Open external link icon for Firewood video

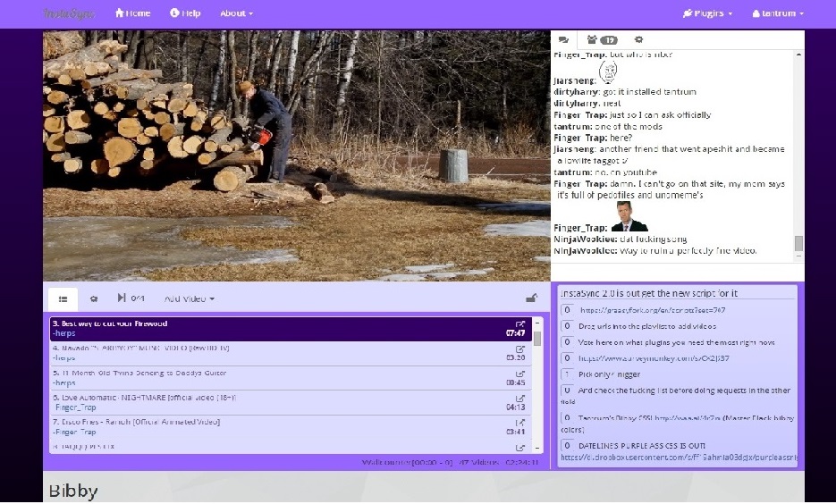[520, 323]
